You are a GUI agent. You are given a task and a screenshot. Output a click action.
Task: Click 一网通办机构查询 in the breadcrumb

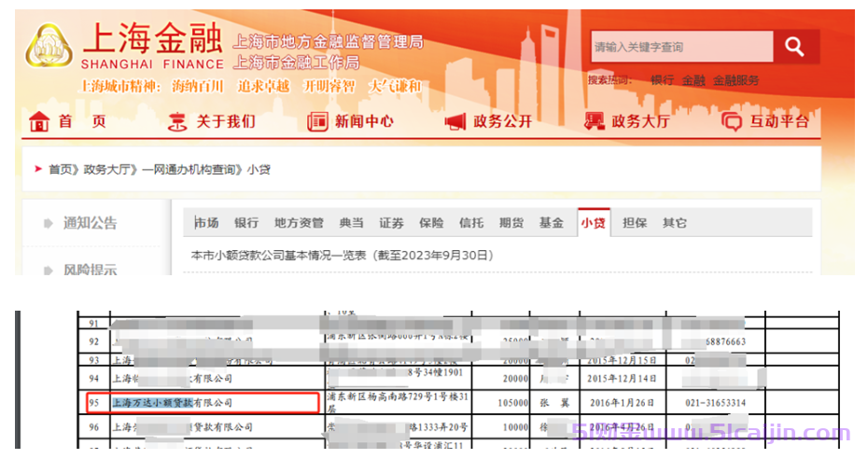coord(189,169)
